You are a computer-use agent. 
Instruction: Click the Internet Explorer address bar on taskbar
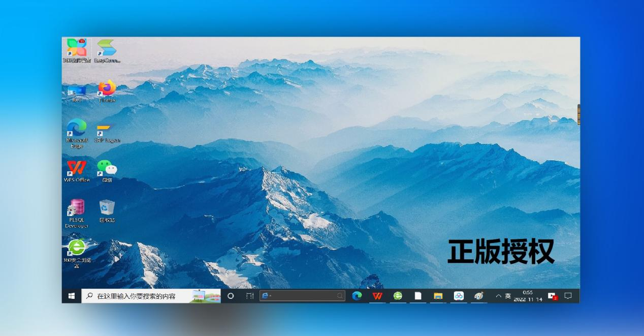(302, 296)
